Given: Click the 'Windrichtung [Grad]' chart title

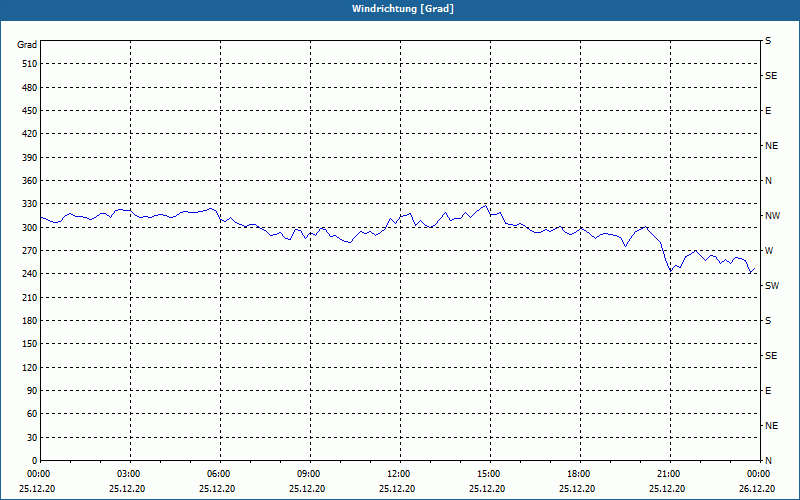Looking at the screenshot, I should 403,9.
